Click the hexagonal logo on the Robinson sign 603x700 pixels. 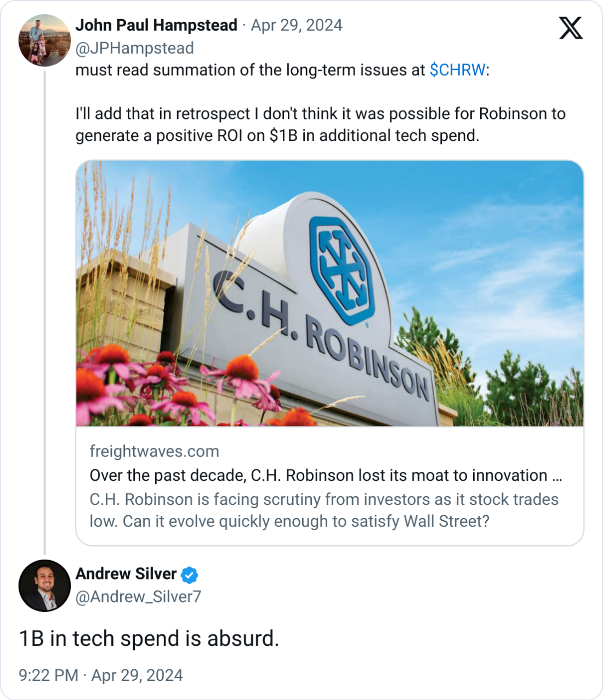pos(342,263)
